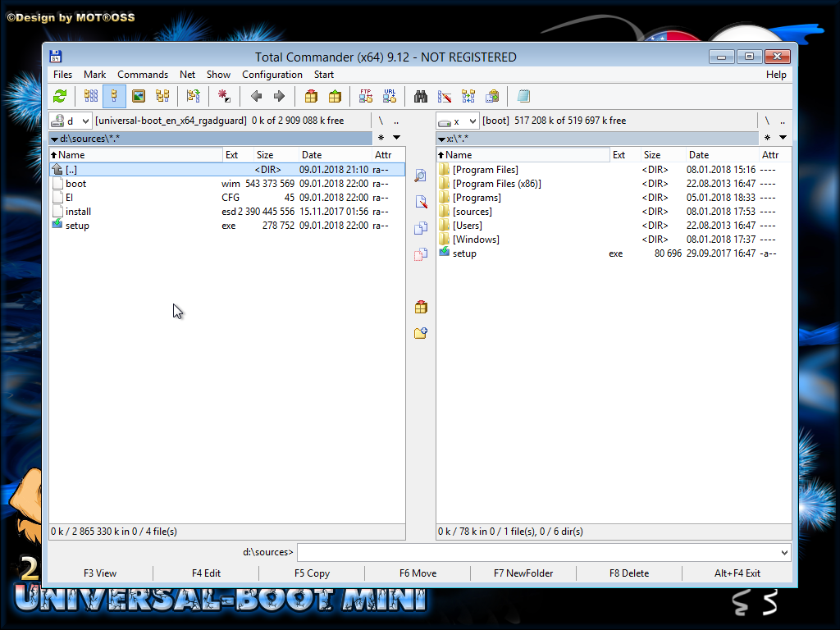
Task: Select the EI CFG file in left panel
Action: [x=227, y=198]
